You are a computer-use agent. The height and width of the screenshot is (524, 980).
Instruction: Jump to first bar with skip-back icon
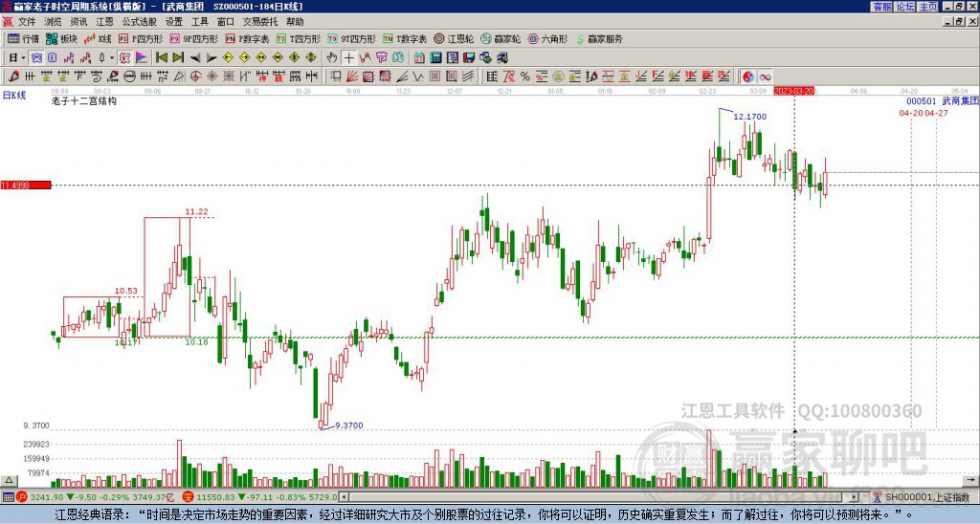pos(162,58)
